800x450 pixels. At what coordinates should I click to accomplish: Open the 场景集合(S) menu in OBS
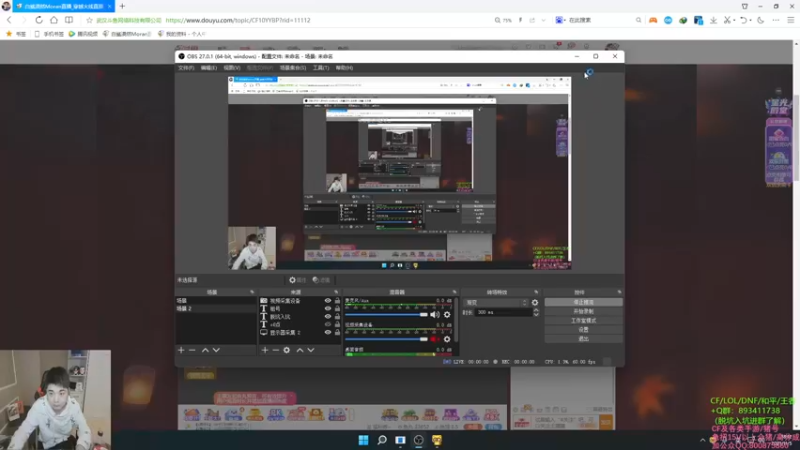[293, 68]
